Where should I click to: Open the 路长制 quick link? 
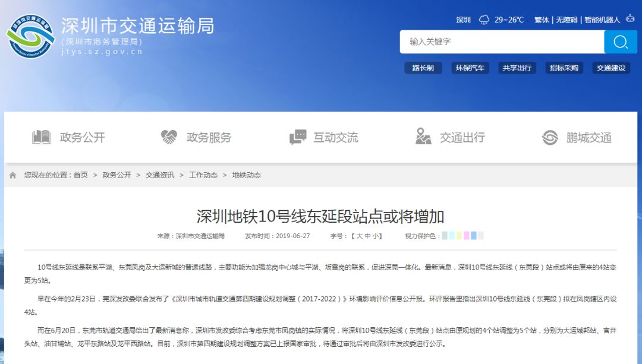coord(423,68)
